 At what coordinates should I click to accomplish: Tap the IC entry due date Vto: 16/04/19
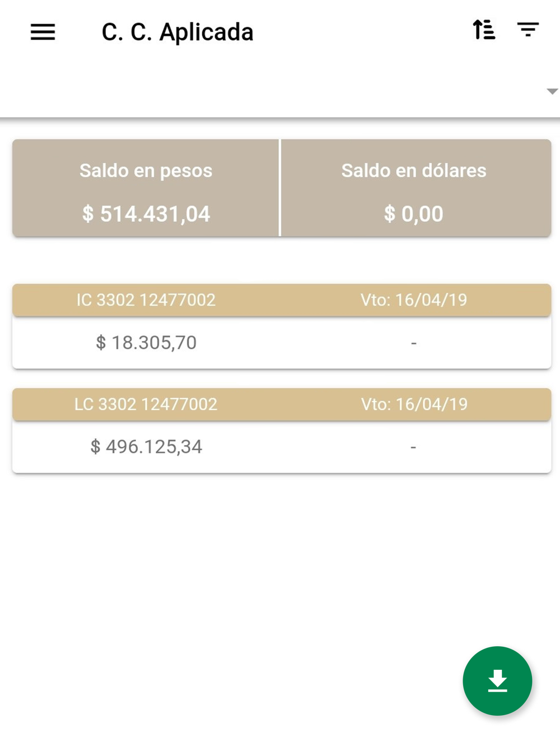pos(414,300)
